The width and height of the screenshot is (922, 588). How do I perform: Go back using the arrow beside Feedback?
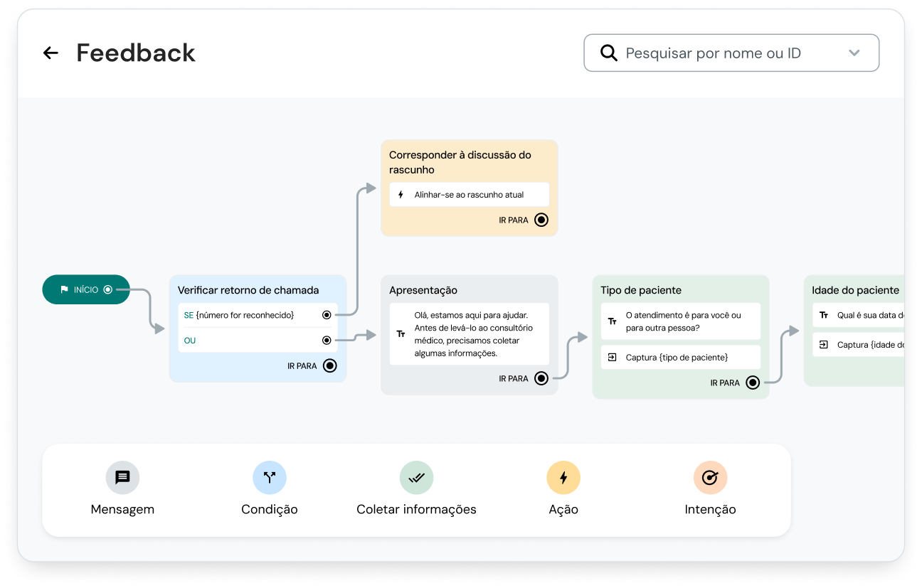coord(51,53)
